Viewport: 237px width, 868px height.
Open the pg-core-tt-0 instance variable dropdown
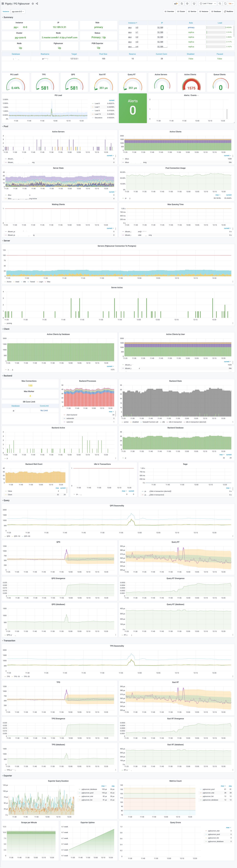(18, 11)
